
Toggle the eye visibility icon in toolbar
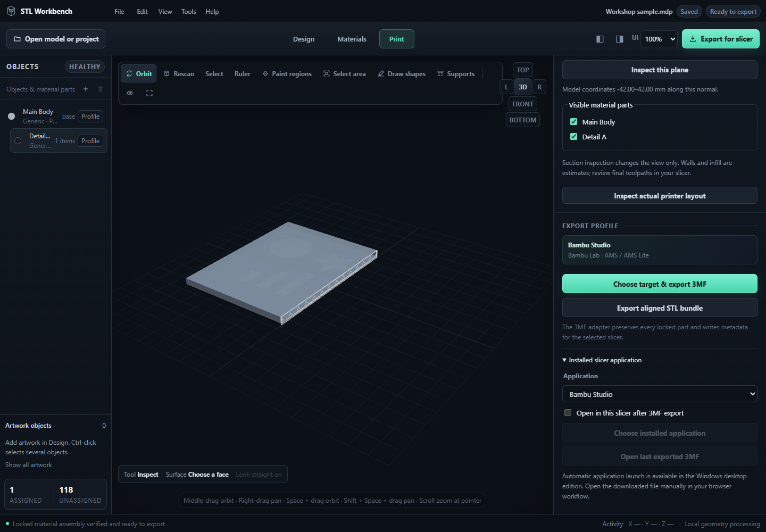(x=130, y=93)
